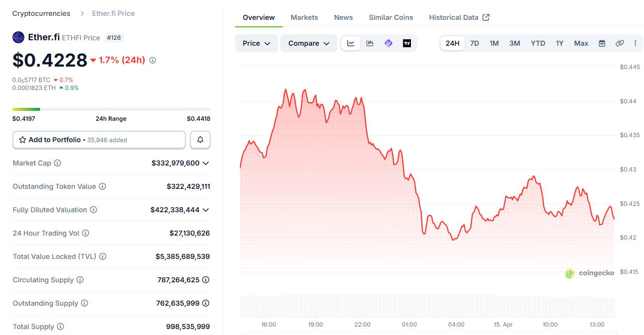Image resolution: width=644 pixels, height=335 pixels.
Task: Open the three-dot chart options menu
Action: (x=635, y=43)
